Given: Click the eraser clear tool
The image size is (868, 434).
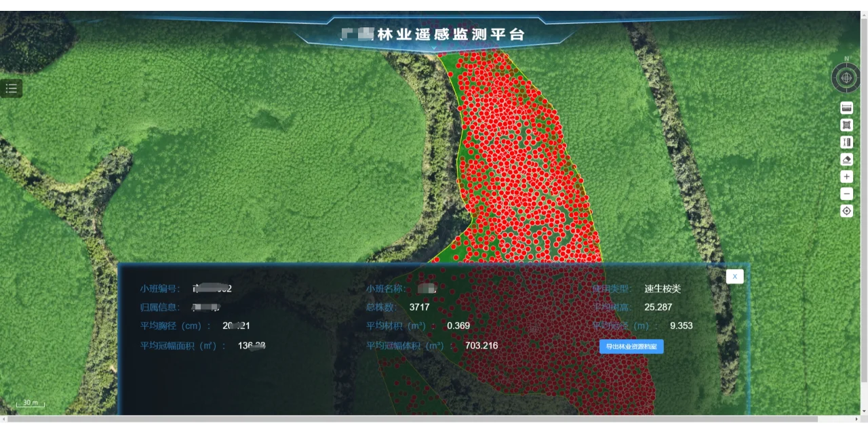Looking at the screenshot, I should pos(846,159).
